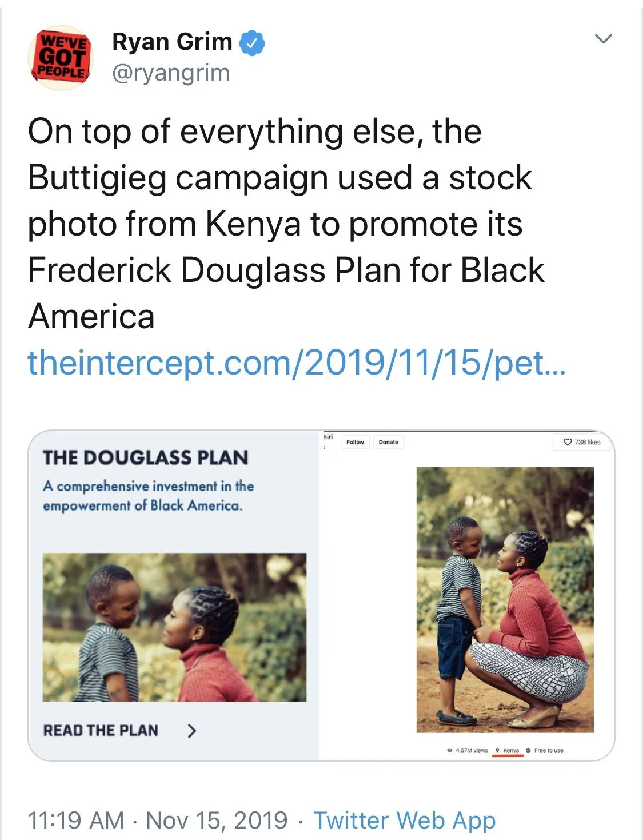
Task: Click the underlined Kenya location label
Action: (511, 750)
